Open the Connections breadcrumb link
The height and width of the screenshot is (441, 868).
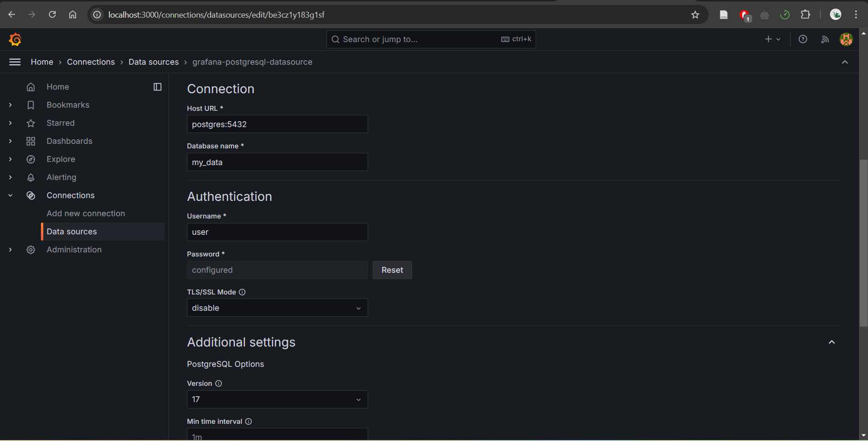point(91,62)
